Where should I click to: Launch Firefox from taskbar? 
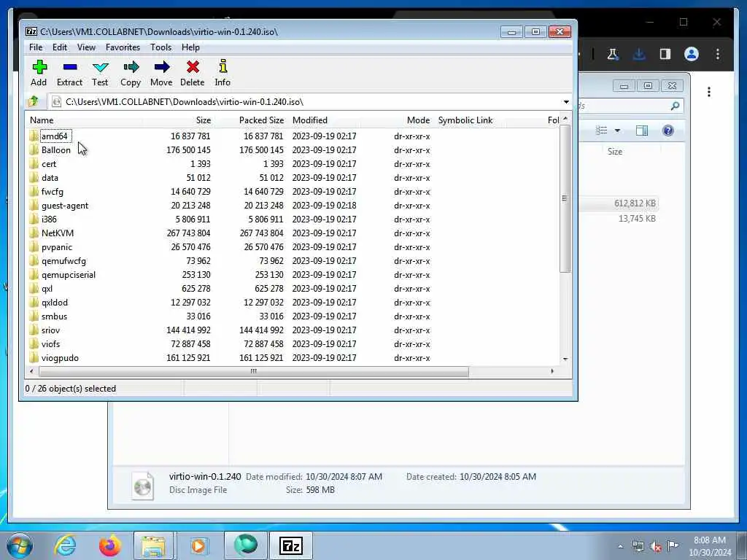tap(109, 545)
